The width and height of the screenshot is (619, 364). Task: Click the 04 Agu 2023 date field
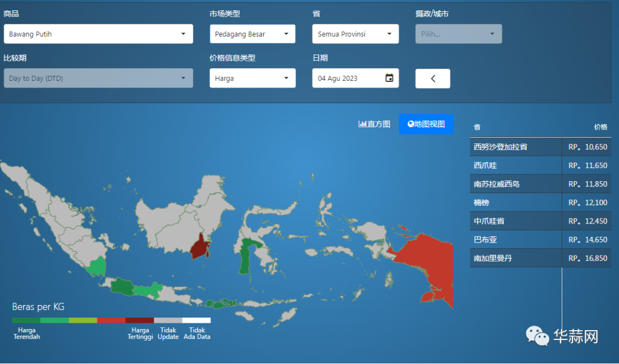(x=355, y=78)
